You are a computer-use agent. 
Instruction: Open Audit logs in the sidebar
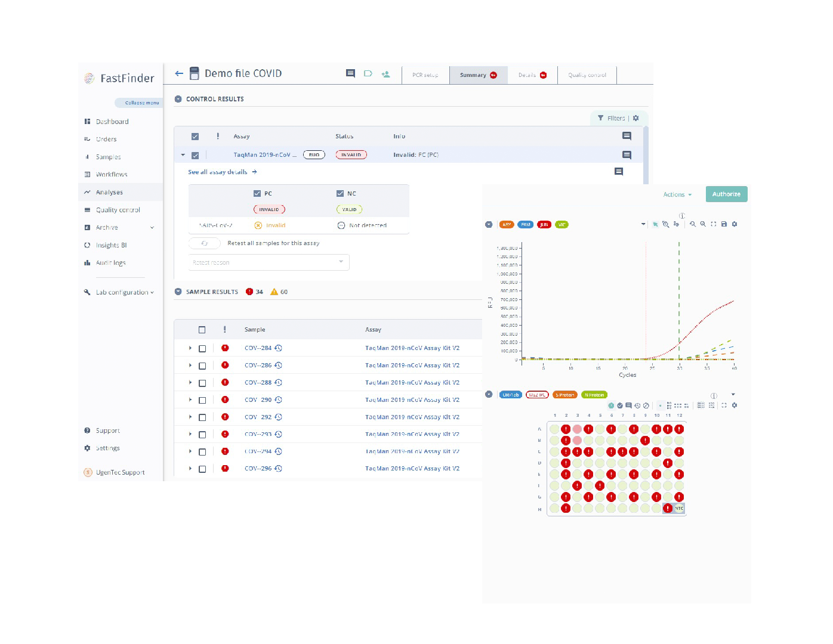(x=110, y=263)
